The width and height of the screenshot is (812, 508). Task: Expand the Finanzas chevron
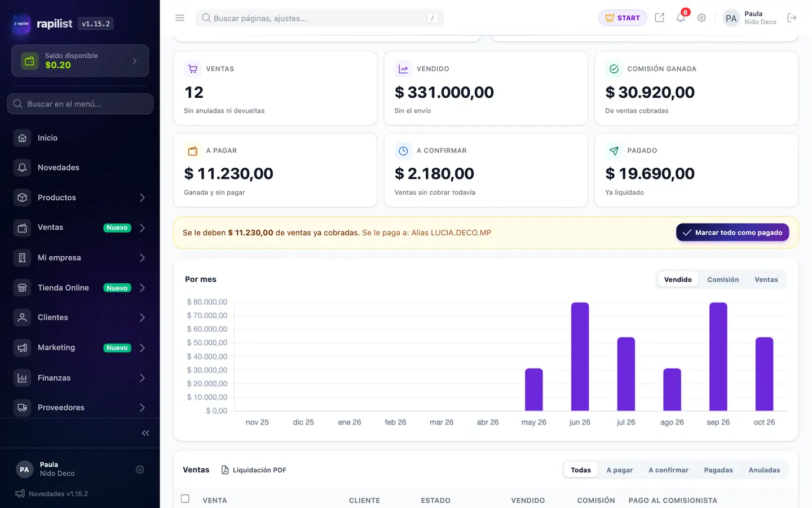pyautogui.click(x=142, y=378)
